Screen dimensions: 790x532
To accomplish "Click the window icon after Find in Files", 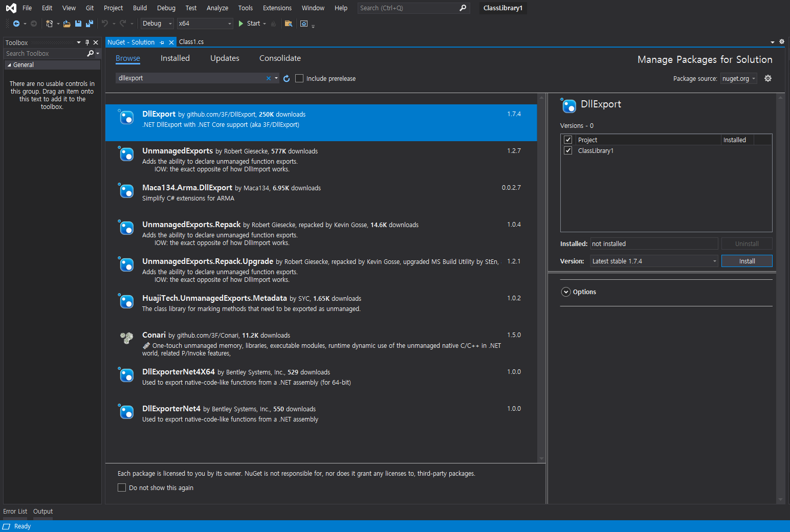I will 304,24.
